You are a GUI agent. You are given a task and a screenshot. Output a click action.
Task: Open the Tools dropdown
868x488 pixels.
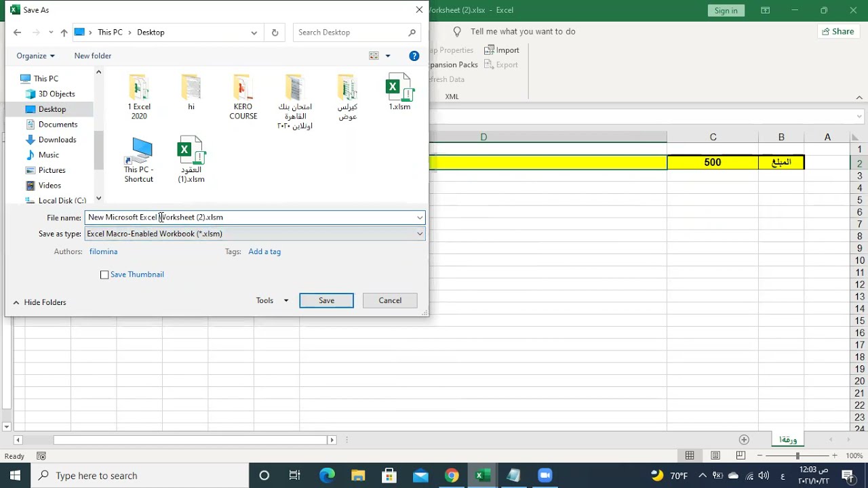pos(272,300)
